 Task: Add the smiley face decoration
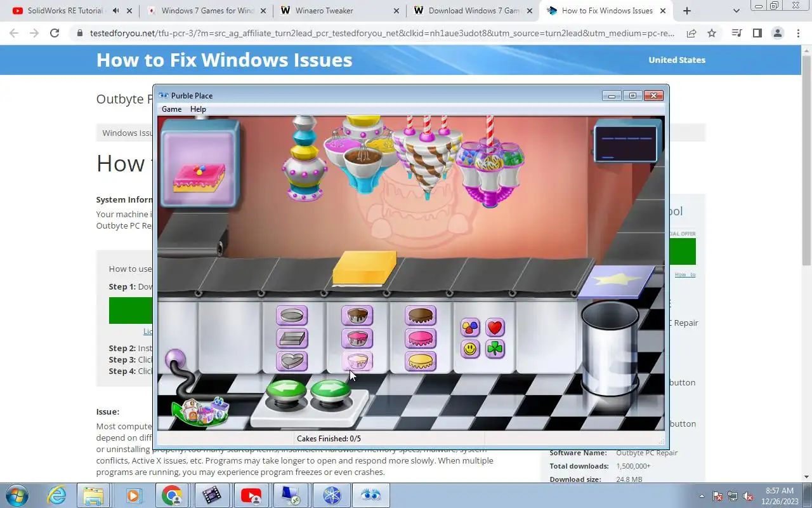pos(470,349)
